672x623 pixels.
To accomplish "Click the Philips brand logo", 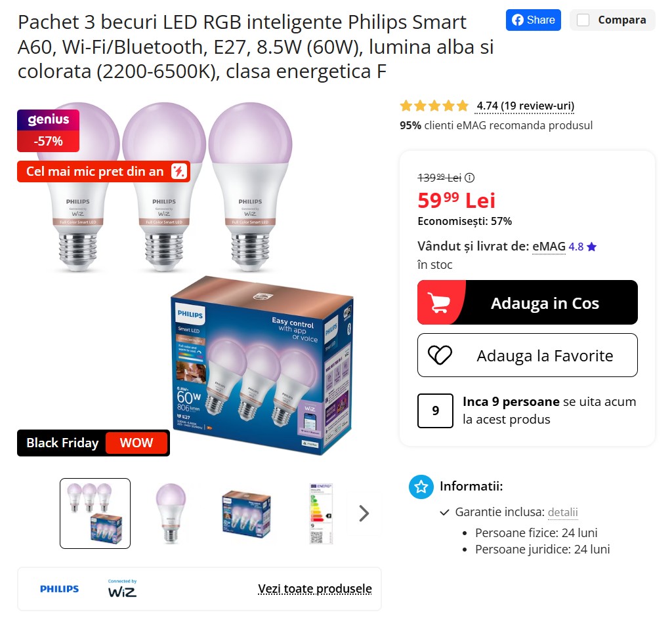I will coord(60,589).
